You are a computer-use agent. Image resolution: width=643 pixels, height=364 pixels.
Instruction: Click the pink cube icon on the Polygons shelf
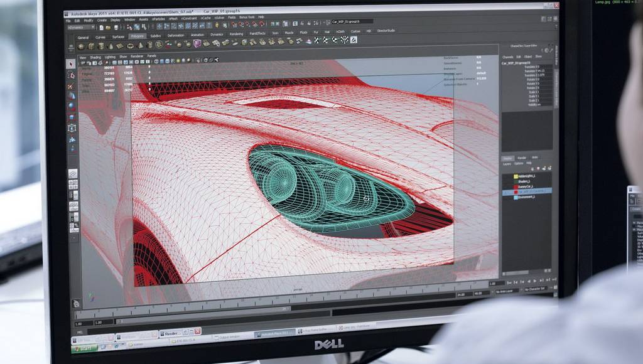click(197, 43)
